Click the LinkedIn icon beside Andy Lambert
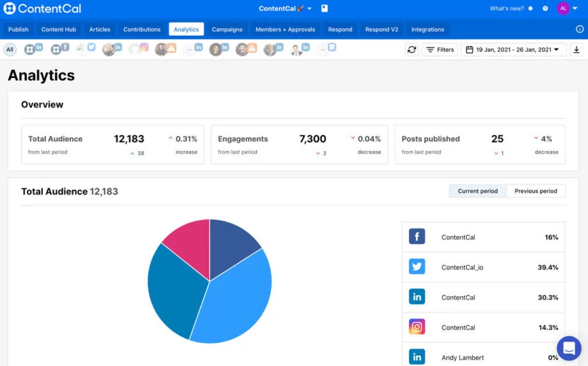The height and width of the screenshot is (366, 588). [417, 356]
